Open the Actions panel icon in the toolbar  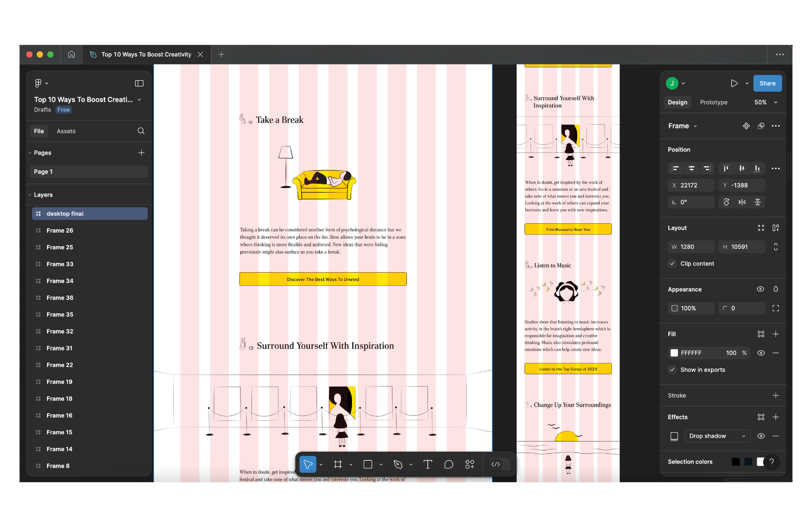click(x=470, y=464)
